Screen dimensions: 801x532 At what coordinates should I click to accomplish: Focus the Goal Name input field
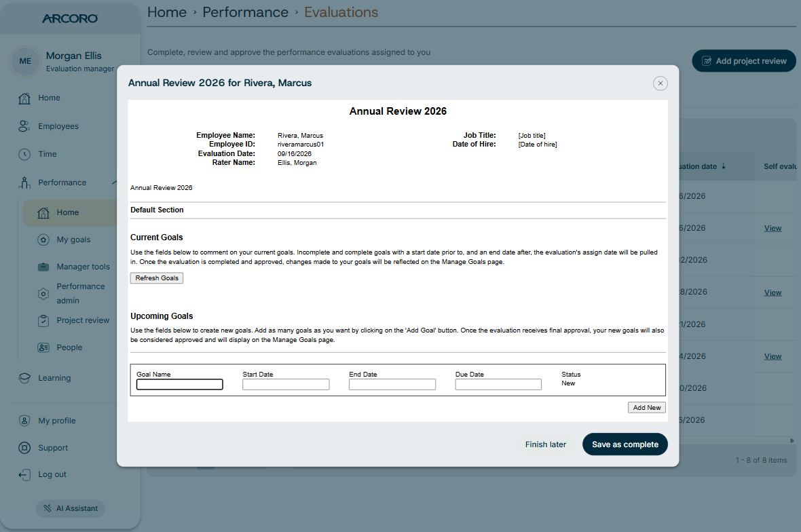coord(180,385)
